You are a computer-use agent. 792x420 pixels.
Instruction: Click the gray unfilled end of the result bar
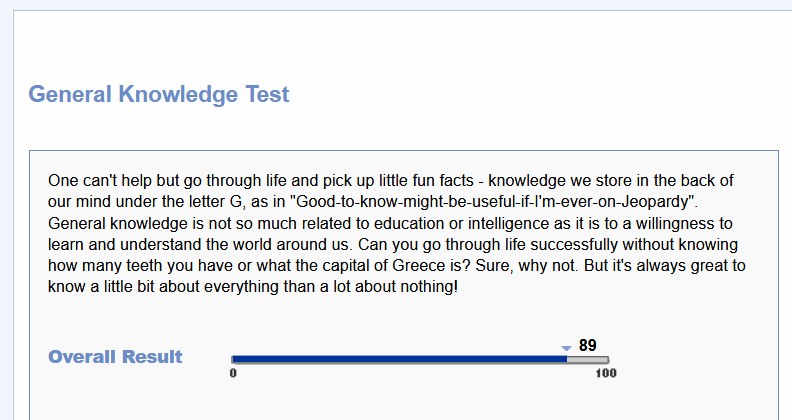tap(587, 359)
